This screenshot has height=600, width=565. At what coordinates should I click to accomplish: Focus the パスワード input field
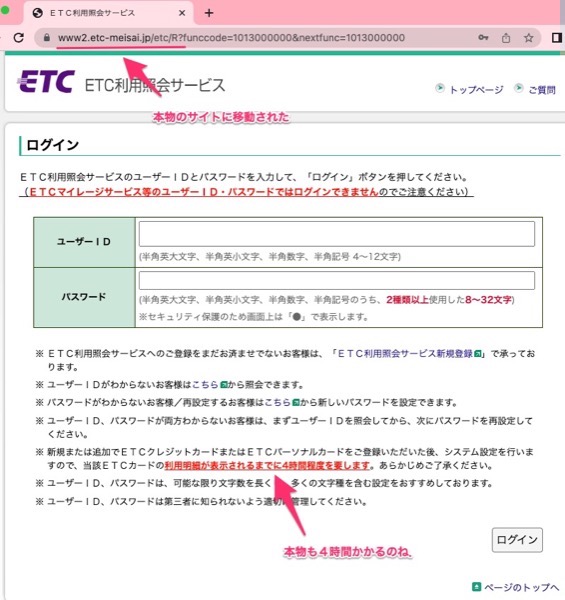click(x=337, y=280)
